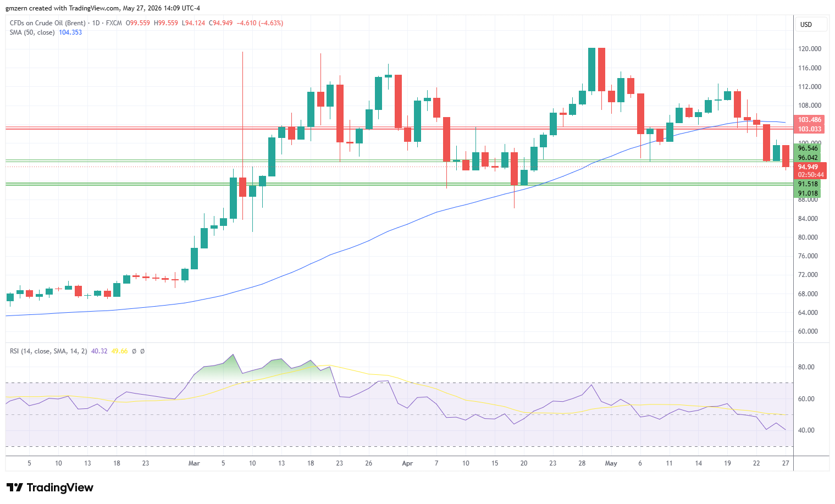The height and width of the screenshot is (504, 835).
Task: Click the 60.00 RSI axis label
Action: click(806, 399)
